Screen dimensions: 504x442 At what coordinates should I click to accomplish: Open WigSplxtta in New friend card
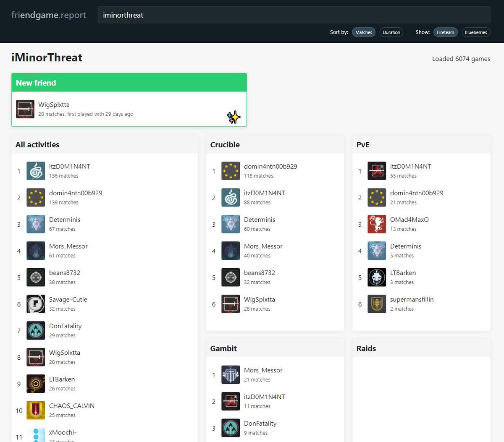tap(54, 105)
